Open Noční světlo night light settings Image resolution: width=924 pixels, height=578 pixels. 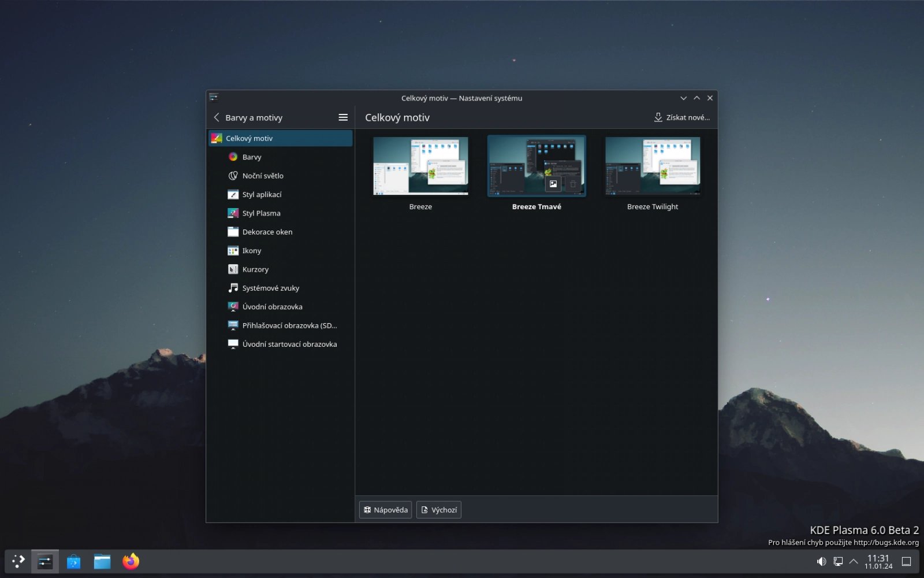(x=263, y=176)
